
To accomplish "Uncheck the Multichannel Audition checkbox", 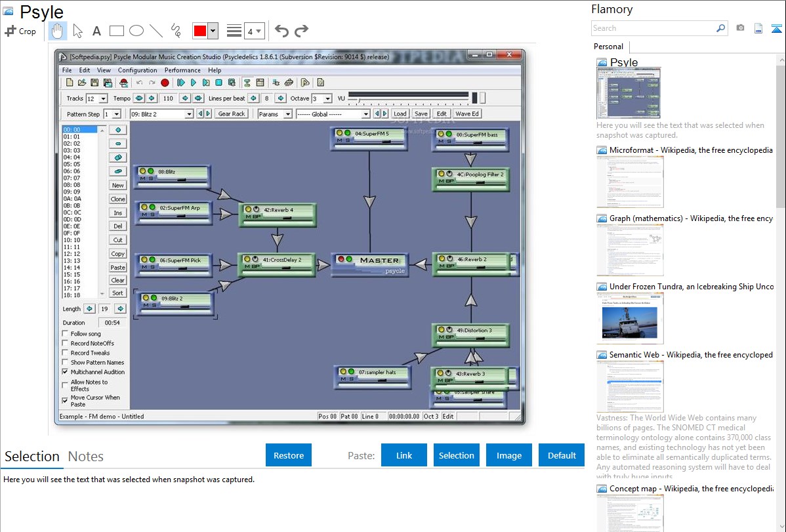I will point(65,372).
